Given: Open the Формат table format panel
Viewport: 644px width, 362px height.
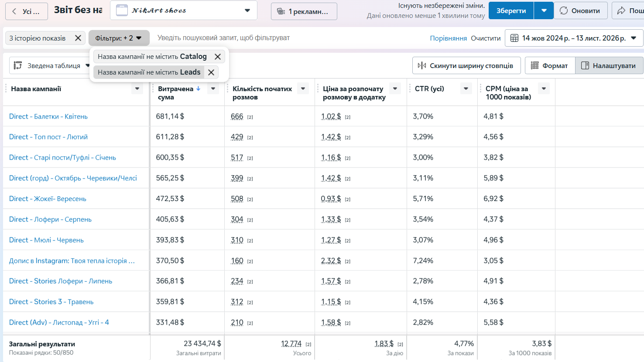Looking at the screenshot, I should click(x=550, y=65).
